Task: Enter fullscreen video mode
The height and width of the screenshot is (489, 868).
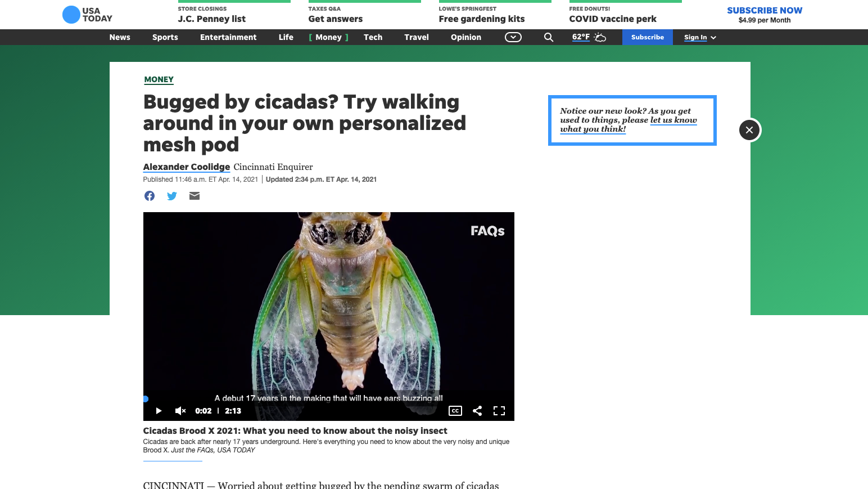Action: (499, 411)
